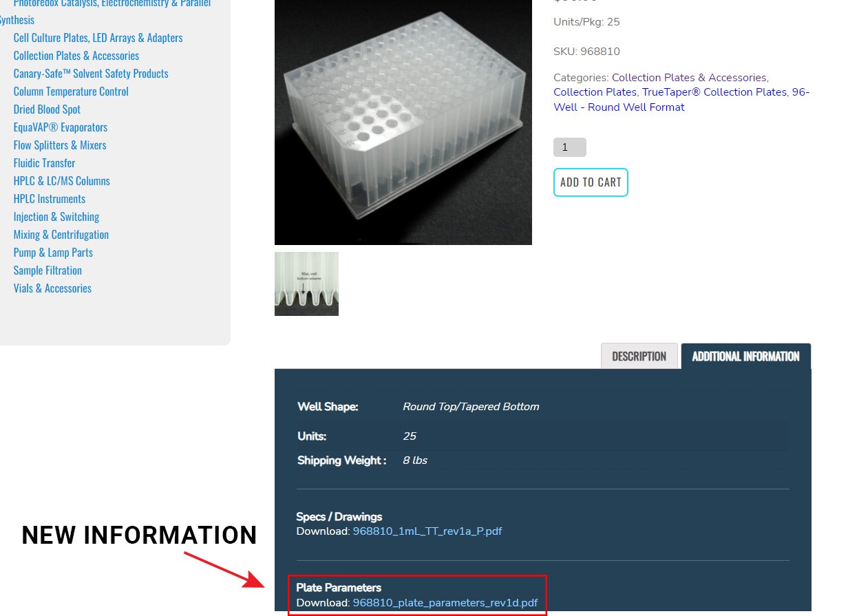Image resolution: width=848 pixels, height=616 pixels.
Task: Open Column Temperature Control category
Action: point(71,92)
